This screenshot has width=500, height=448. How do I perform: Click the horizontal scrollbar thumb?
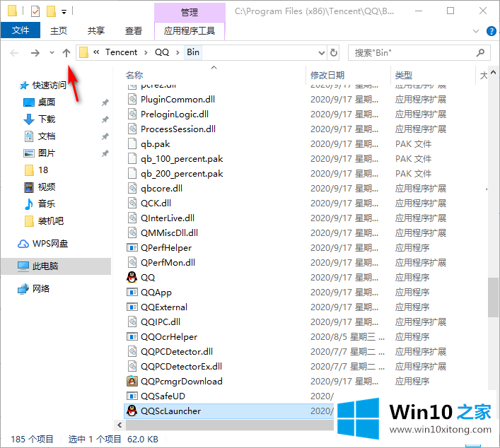[x=229, y=425]
